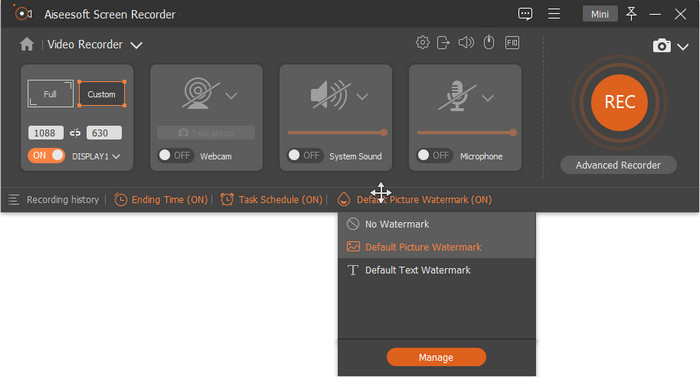This screenshot has height=377, width=700.
Task: Open the system sound dropdown arrow
Action: tap(362, 96)
